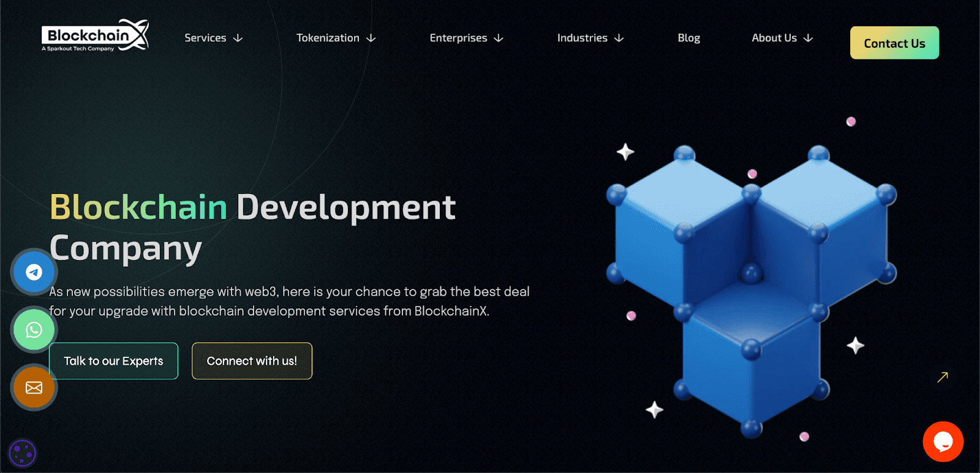Click the orange email envelope icon
The width and height of the screenshot is (980, 473).
click(x=34, y=387)
